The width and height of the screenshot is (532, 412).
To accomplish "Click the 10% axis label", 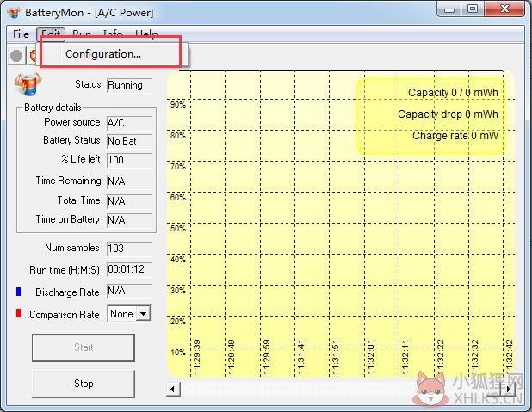I will pyautogui.click(x=178, y=353).
